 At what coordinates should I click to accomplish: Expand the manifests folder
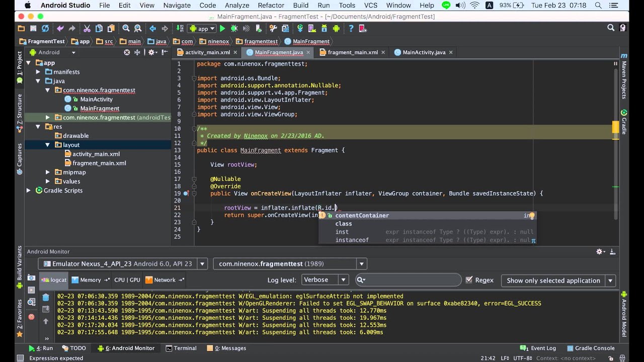pyautogui.click(x=38, y=72)
